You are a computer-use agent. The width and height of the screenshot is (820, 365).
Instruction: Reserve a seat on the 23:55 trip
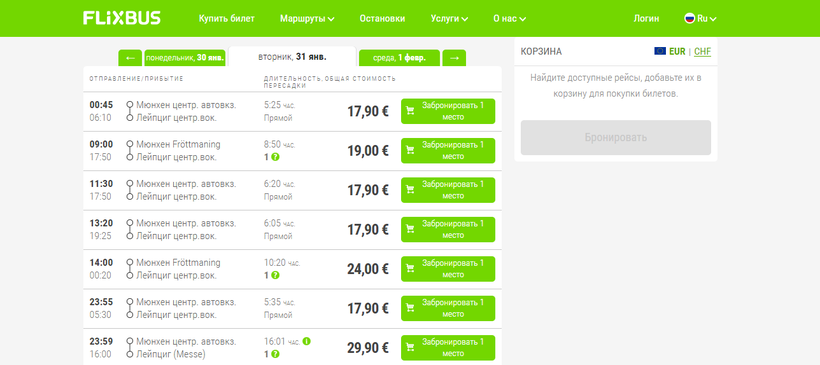click(448, 308)
